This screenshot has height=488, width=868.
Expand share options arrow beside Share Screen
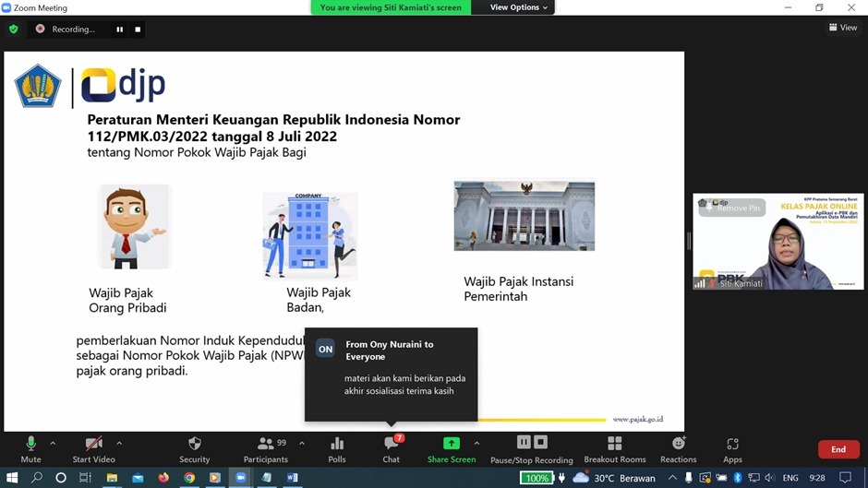pyautogui.click(x=476, y=444)
